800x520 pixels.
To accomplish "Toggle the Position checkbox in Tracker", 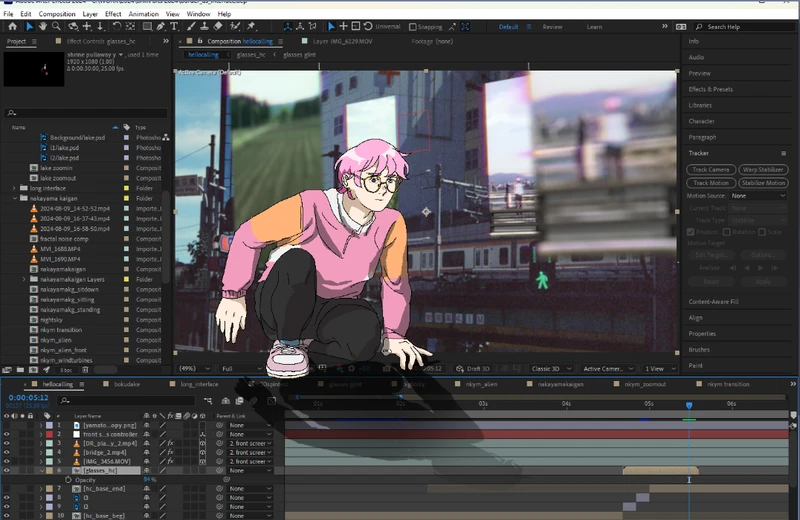I will 690,232.
